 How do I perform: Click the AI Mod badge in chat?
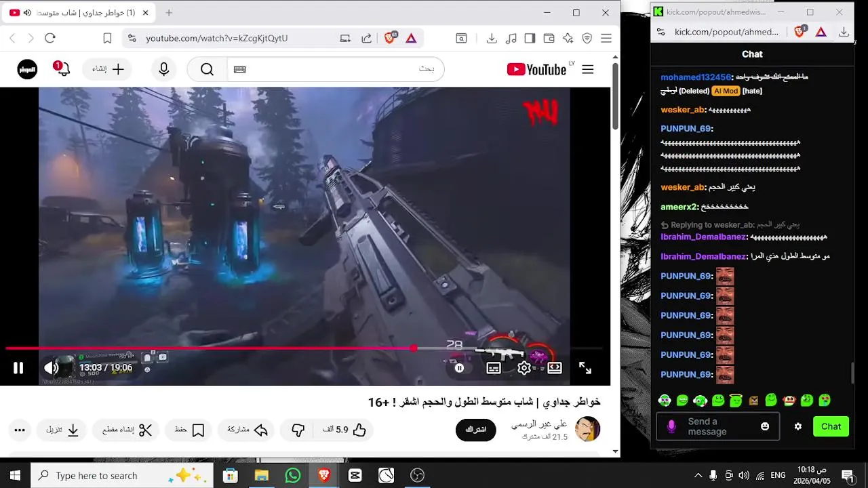(x=726, y=91)
